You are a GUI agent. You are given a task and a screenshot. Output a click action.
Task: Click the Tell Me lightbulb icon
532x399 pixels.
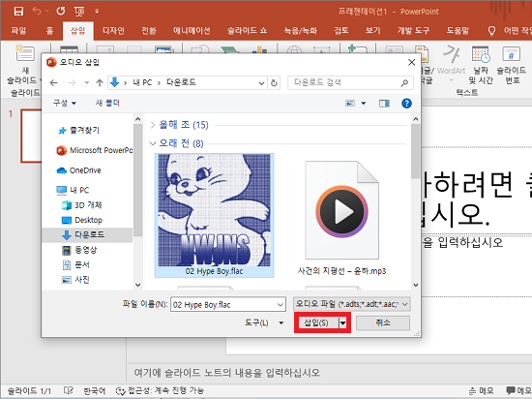click(491, 31)
